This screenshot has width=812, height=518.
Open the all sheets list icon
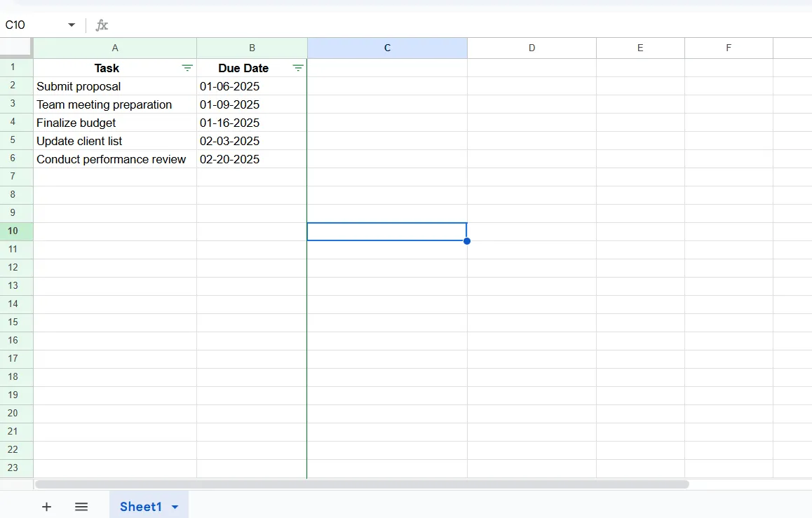point(81,507)
